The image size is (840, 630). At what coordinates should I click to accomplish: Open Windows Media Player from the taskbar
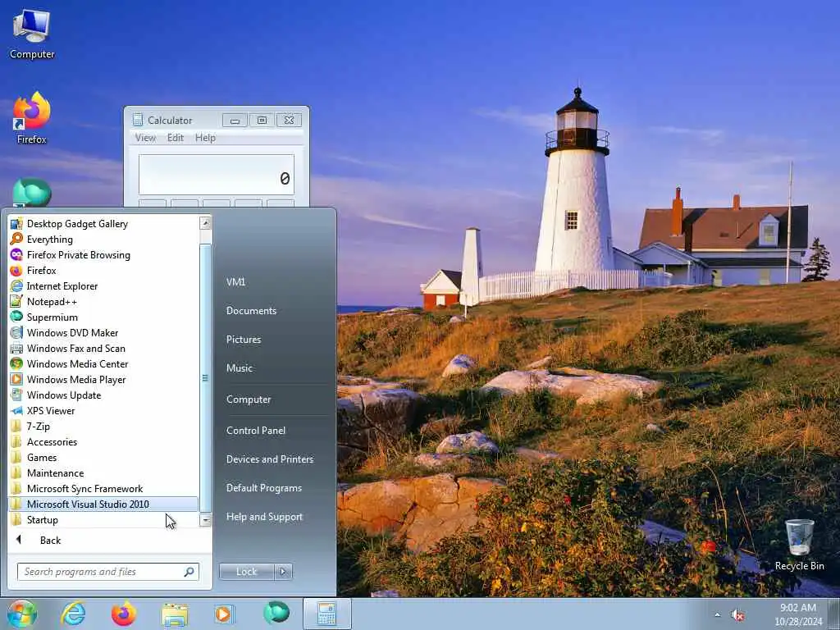point(225,614)
